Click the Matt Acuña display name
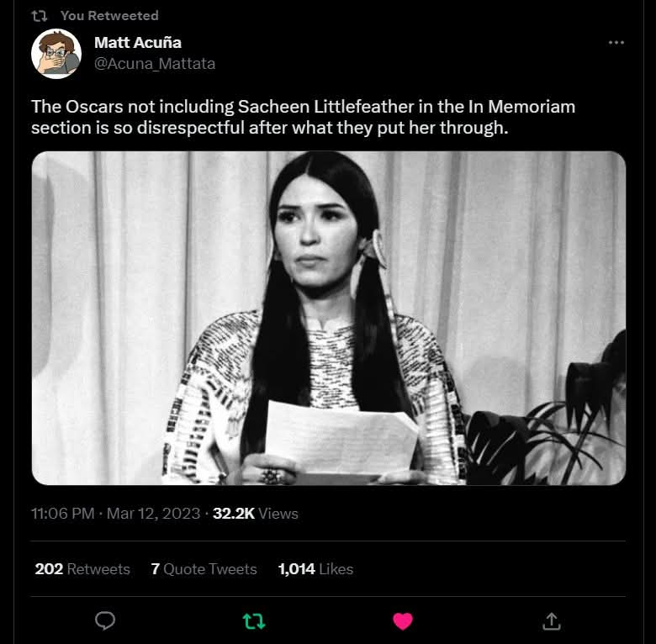The height and width of the screenshot is (644, 656). click(x=138, y=43)
